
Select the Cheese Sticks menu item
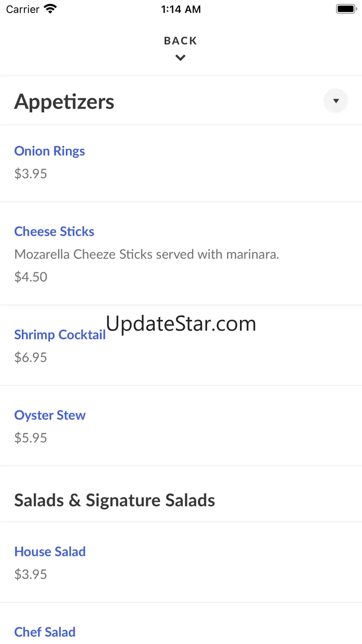54,232
